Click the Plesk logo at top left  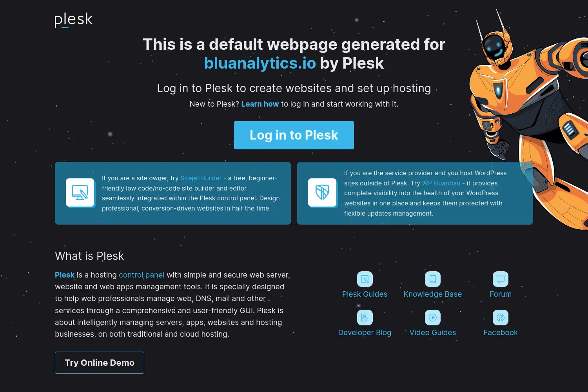[74, 20]
